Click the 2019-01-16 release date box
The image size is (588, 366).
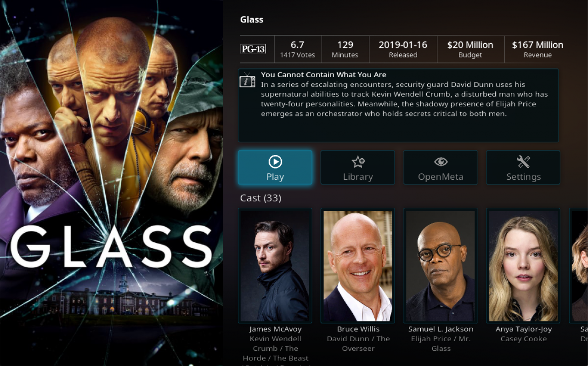pos(403,49)
